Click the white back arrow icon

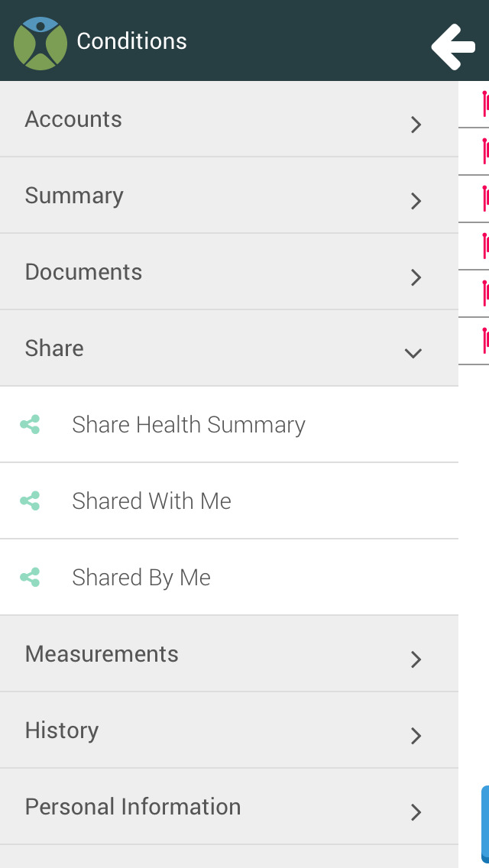(453, 47)
